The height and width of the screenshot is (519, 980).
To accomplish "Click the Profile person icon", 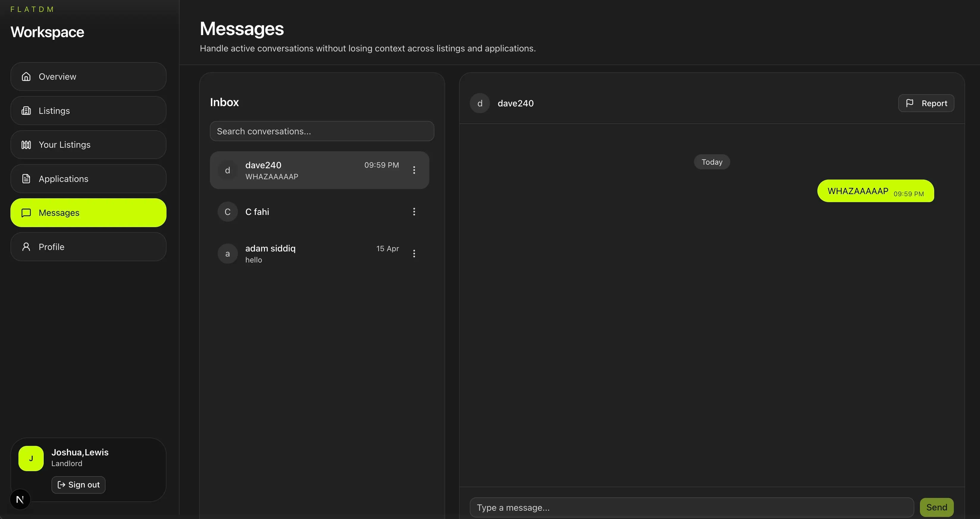I will click(x=26, y=247).
